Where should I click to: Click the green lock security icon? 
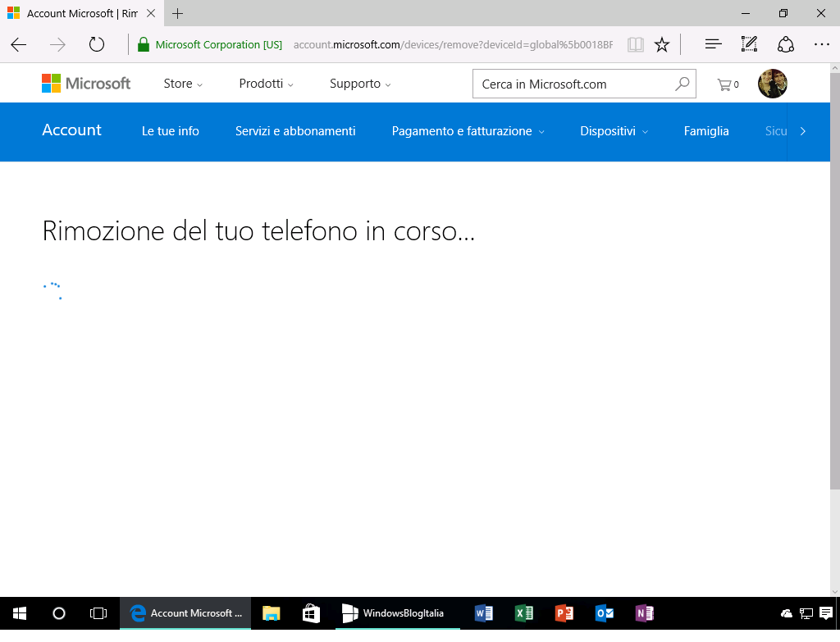pyautogui.click(x=143, y=44)
